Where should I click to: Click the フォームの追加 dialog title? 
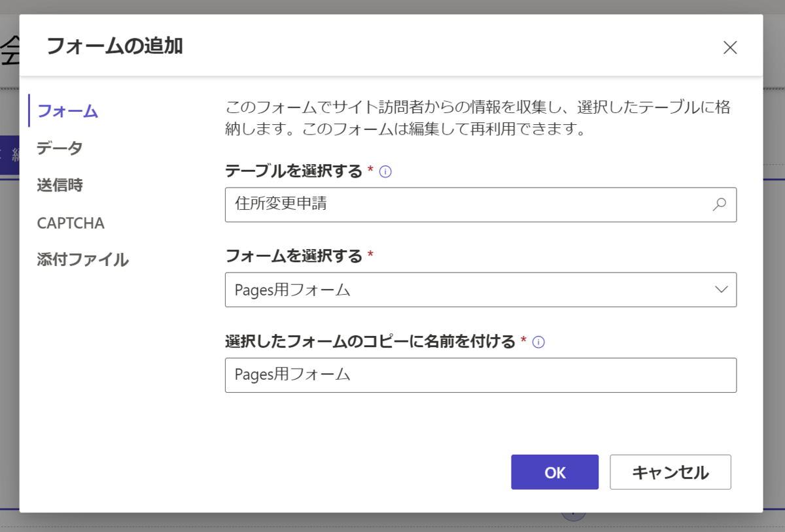[x=114, y=46]
